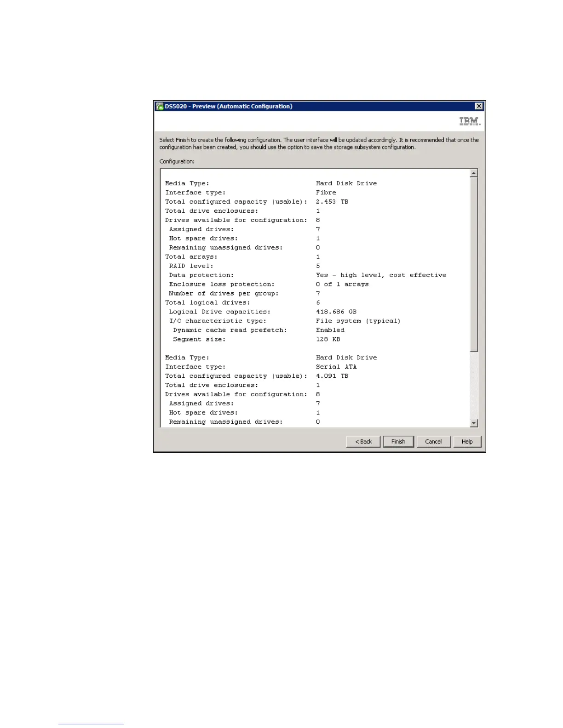This screenshot has width=563, height=728.
Task: Click "Enclosure loss protection:" label
Action: click(222, 284)
